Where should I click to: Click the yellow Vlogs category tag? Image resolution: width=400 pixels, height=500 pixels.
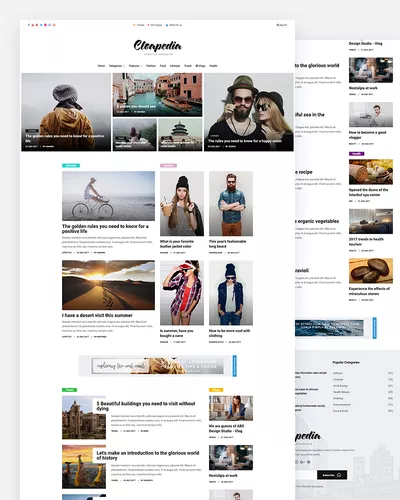(216, 390)
